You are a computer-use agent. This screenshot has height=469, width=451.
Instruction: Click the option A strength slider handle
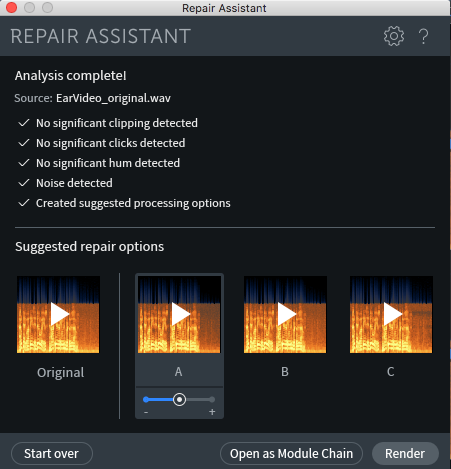click(x=179, y=399)
